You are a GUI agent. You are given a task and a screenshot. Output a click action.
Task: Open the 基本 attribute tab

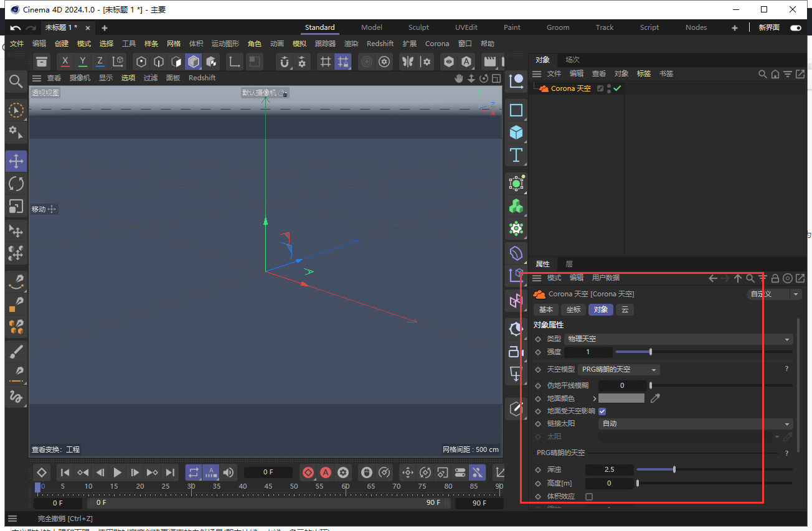point(546,309)
